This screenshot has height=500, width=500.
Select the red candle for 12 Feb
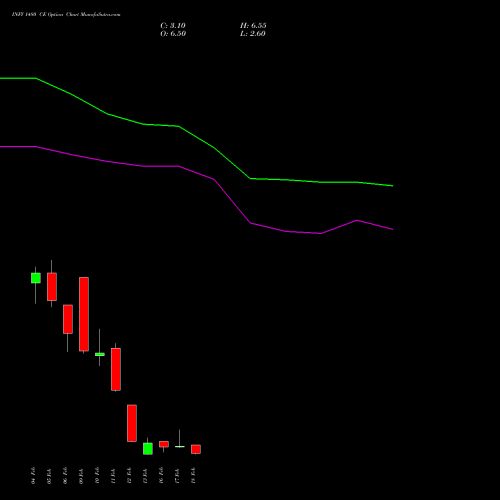tap(132, 423)
